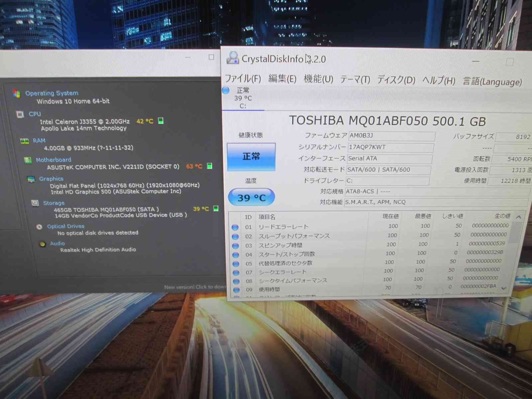Click the CPU chip icon in Speccy
The height and width of the screenshot is (399, 532).
(x=20, y=114)
